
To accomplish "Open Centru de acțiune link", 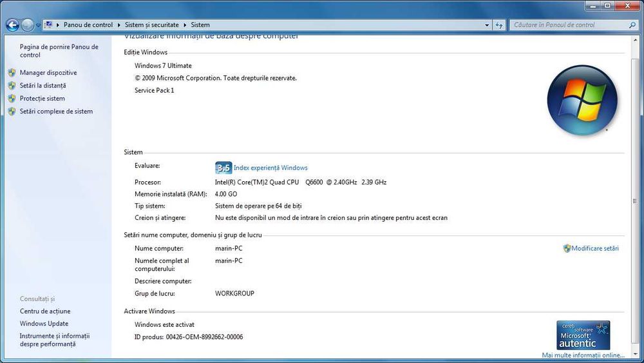I will (x=45, y=311).
